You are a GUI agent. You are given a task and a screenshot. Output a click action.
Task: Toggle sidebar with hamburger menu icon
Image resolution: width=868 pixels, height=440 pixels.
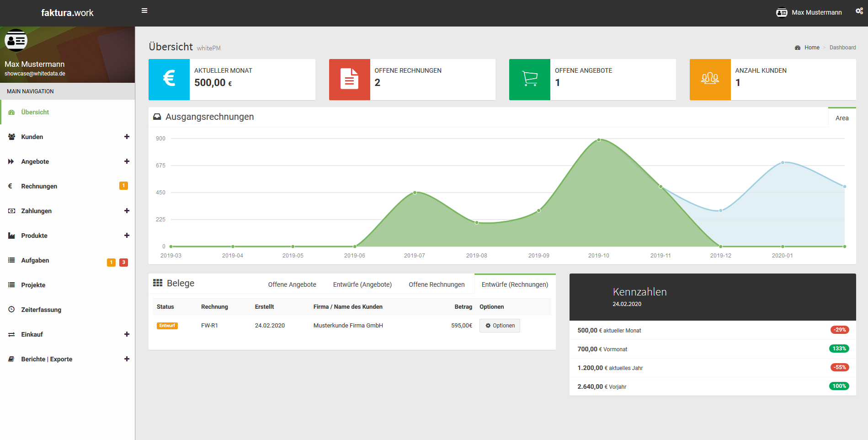pyautogui.click(x=144, y=11)
